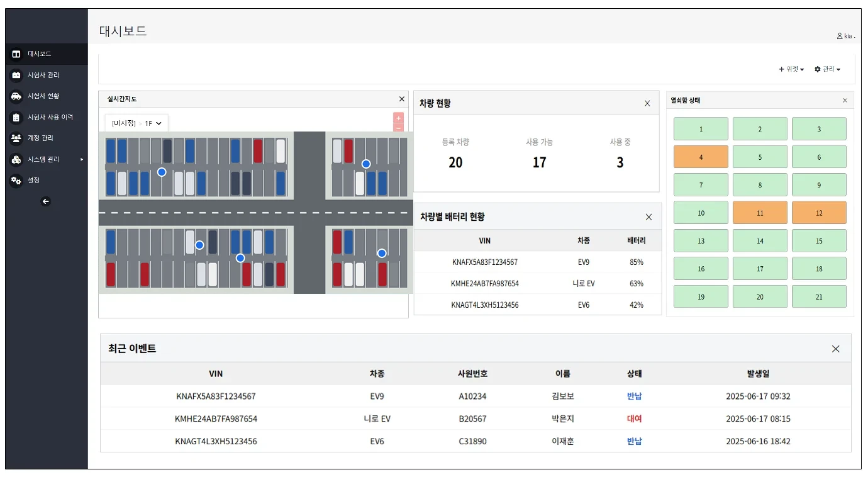
Task: Click the 반납 status for 김보보
Action: point(634,396)
